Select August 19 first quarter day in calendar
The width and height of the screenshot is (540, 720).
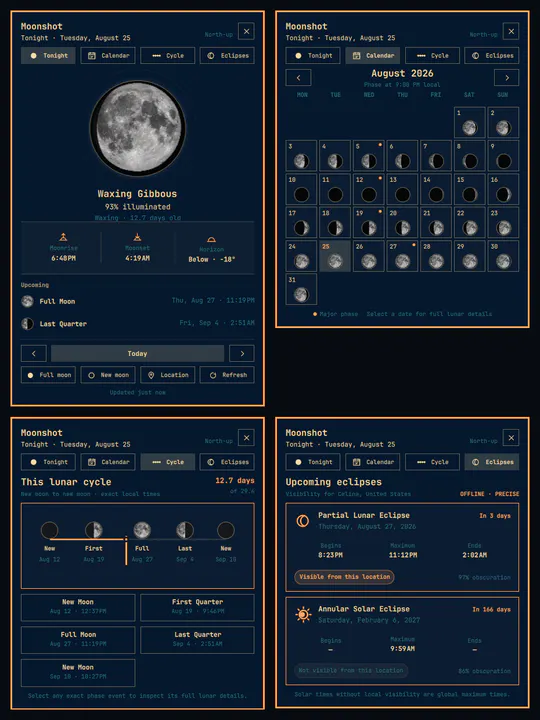coord(369,223)
